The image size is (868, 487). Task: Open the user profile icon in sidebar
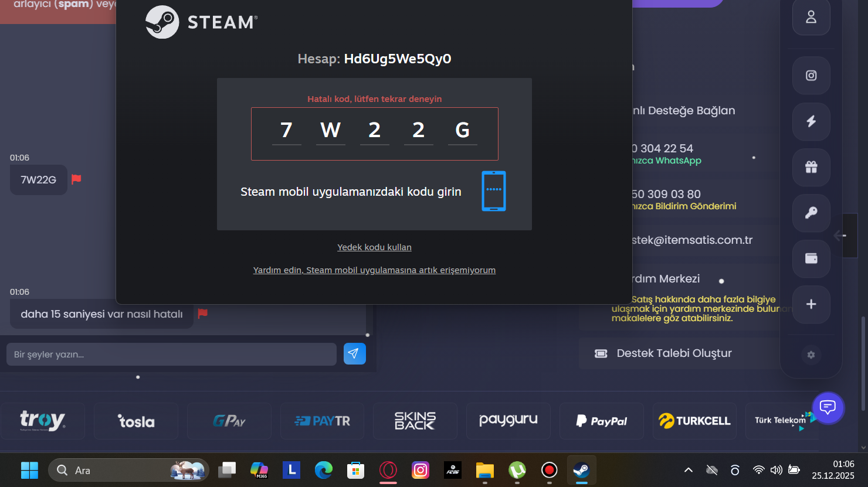tap(811, 17)
